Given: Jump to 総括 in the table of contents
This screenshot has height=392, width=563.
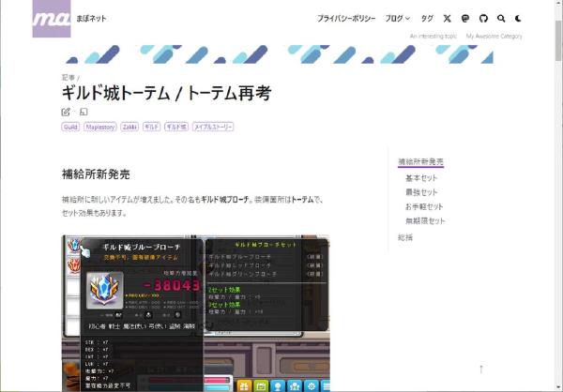Looking at the screenshot, I should click(x=405, y=237).
